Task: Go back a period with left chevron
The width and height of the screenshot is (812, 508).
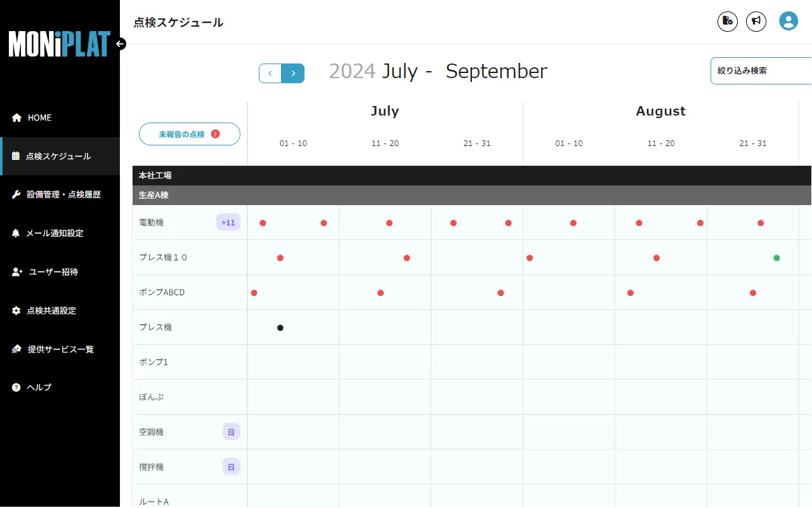Action: pos(270,73)
